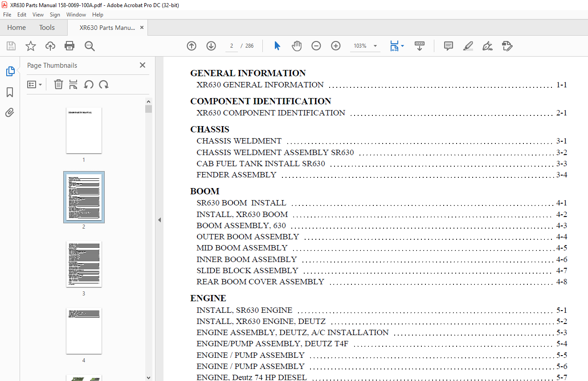Open the Attachments paperclip icon
This screenshot has height=381, width=588.
point(10,113)
